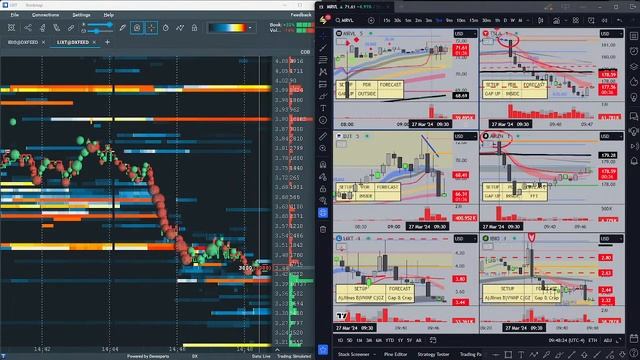
Task: Select the text T tool in left toolbar
Action: (x=323, y=108)
